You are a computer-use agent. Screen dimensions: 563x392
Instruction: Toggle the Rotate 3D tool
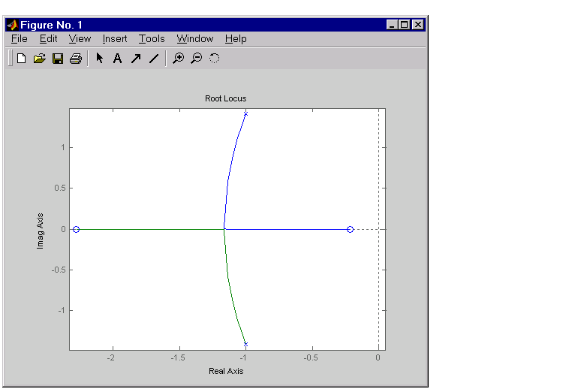pos(214,59)
